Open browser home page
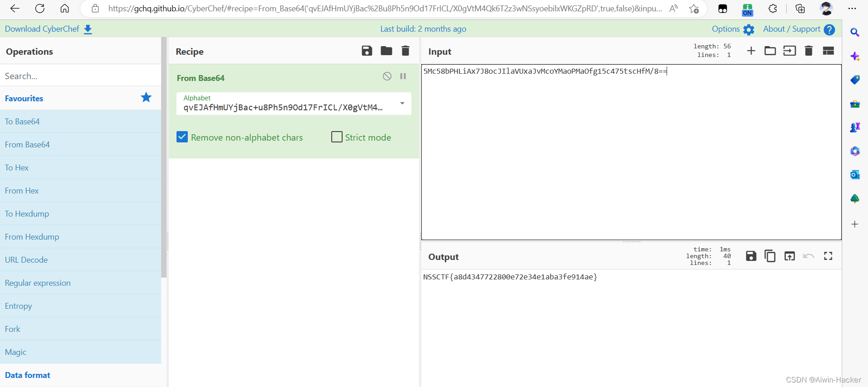This screenshot has height=387, width=868. pos(65,8)
